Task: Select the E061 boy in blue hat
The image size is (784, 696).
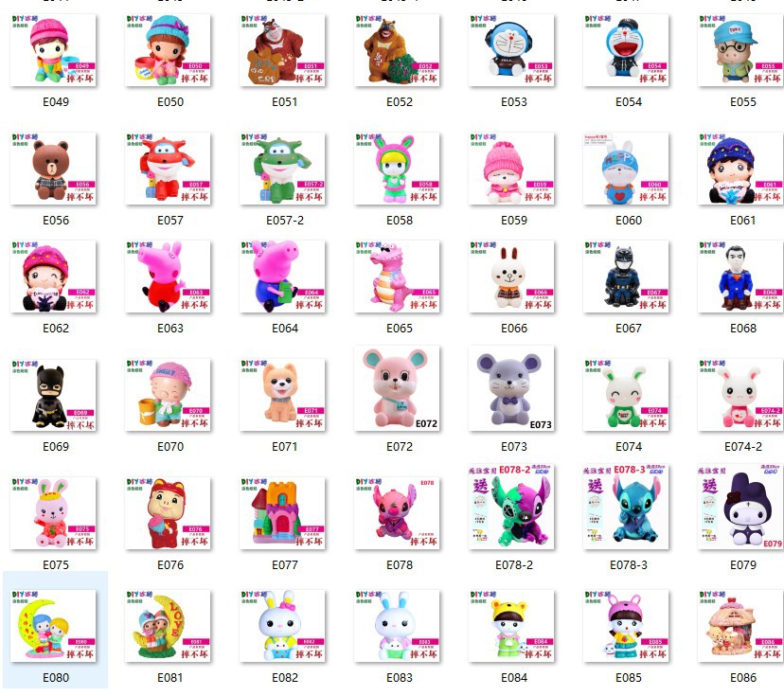Action: click(740, 169)
